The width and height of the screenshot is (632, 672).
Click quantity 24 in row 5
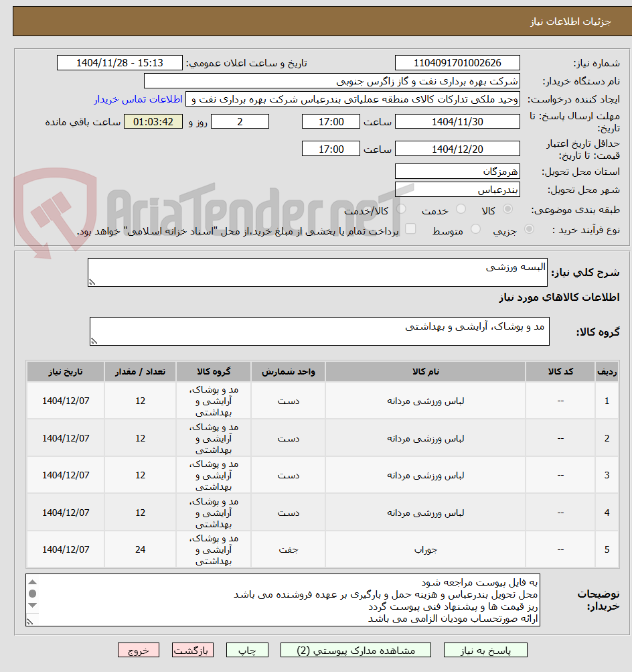pos(141,549)
